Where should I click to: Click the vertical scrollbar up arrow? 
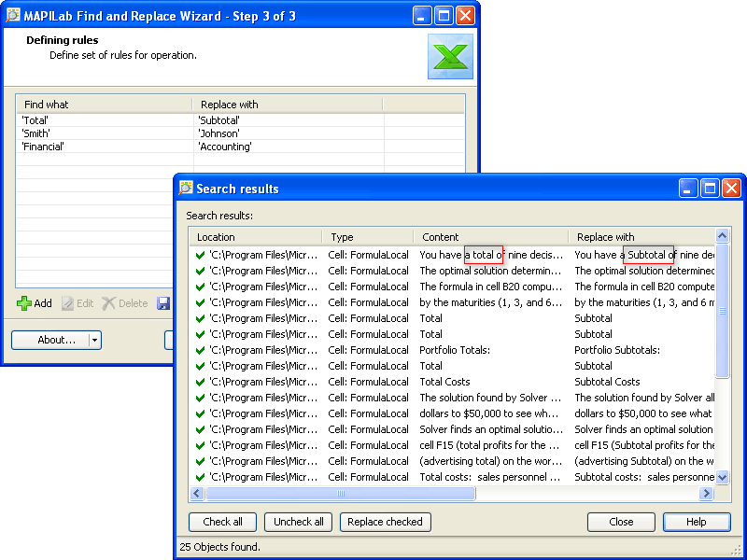tap(722, 236)
